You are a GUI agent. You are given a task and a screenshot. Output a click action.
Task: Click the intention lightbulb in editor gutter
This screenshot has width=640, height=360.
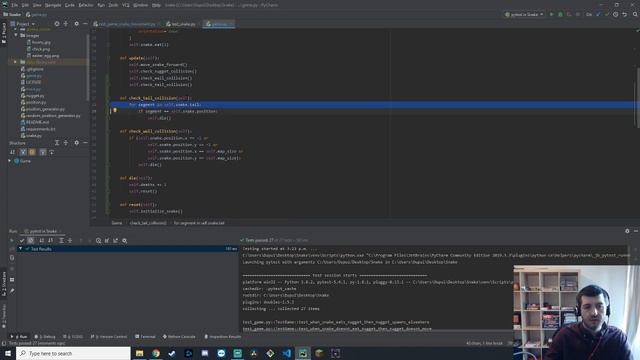pyautogui.click(x=115, y=110)
